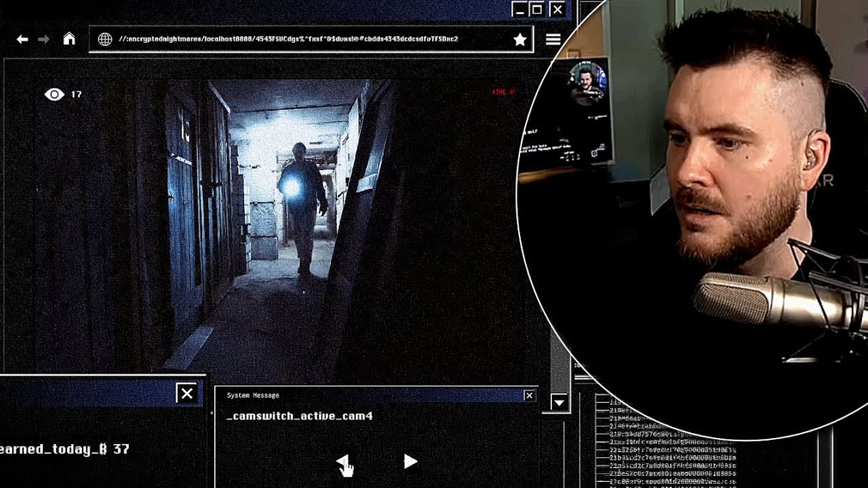This screenshot has height=488, width=868.
Task: Close the System Message window
Action: click(x=529, y=395)
